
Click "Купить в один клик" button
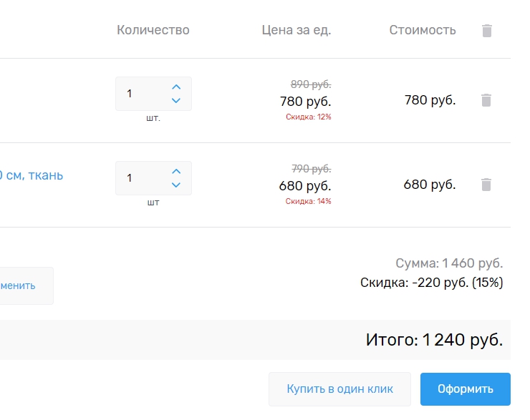[339, 389]
